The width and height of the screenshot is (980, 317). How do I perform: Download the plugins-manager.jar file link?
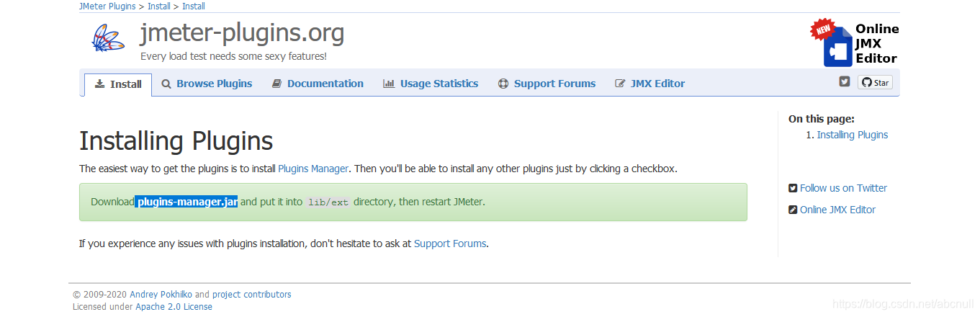pyautogui.click(x=186, y=202)
